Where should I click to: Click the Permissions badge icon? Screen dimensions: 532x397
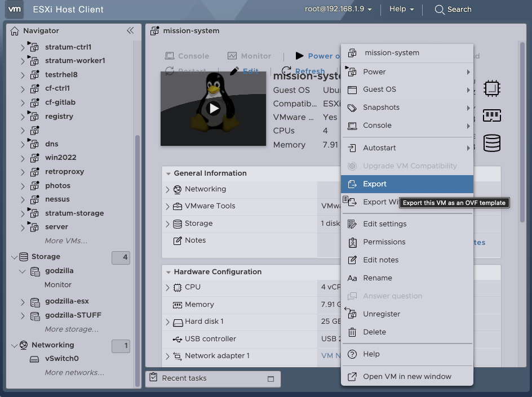353,242
